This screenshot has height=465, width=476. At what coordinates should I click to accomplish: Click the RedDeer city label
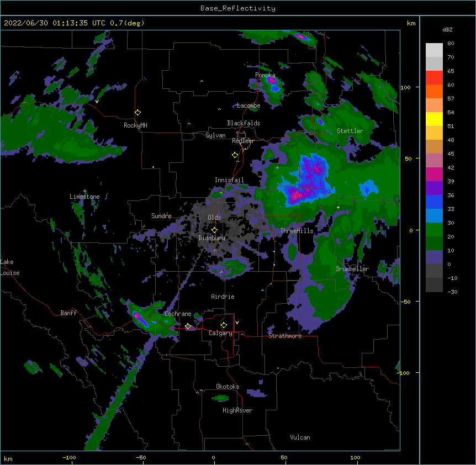click(x=243, y=141)
